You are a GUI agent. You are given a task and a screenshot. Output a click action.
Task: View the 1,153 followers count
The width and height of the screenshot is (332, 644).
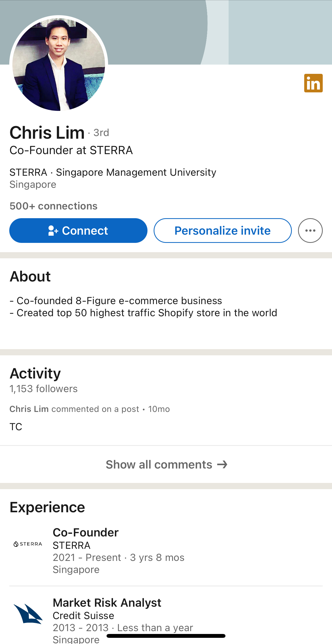coord(43,389)
